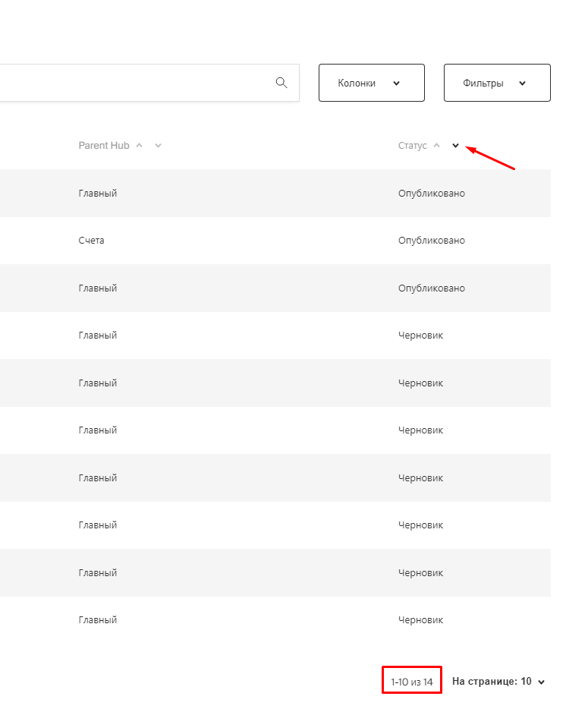Screen dimensions: 588x709
Task: Click inside the search input field
Action: click(x=137, y=83)
